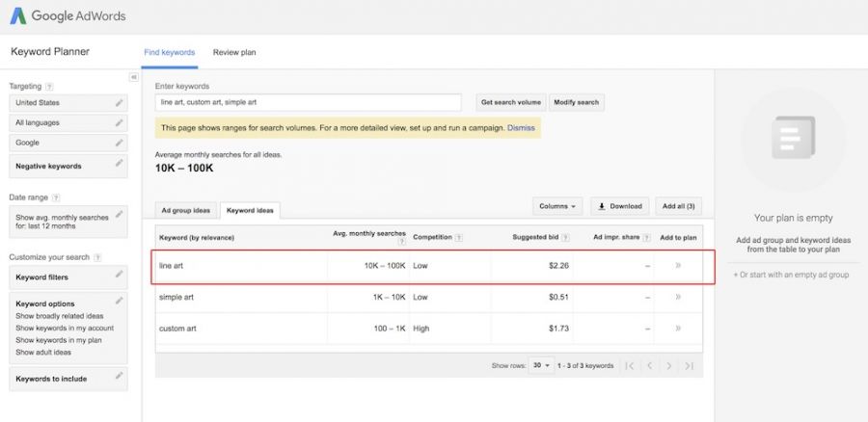Edit the date range pencil icon
Viewport: 868px width, 422px height.
coord(119,214)
